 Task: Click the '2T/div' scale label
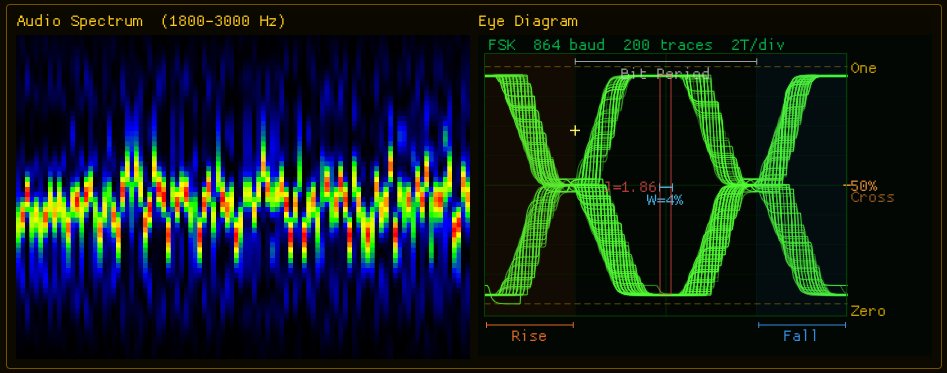coord(758,45)
